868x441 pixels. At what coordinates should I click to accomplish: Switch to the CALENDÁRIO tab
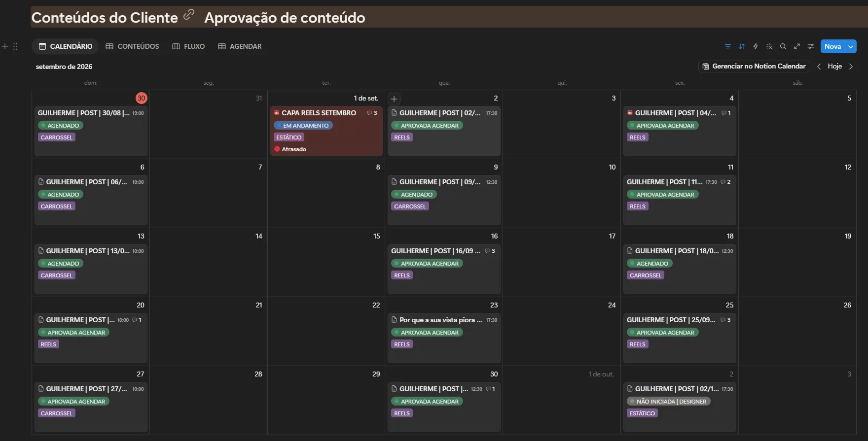click(66, 46)
